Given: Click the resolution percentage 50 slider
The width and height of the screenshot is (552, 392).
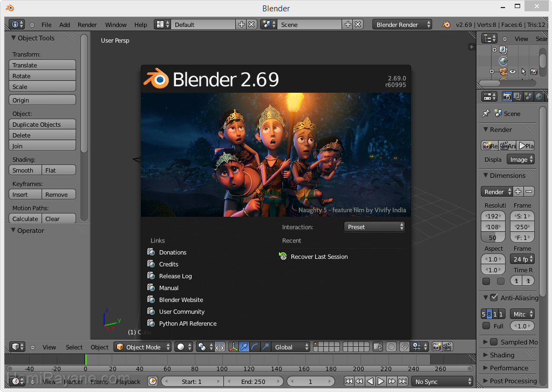Looking at the screenshot, I should tap(493, 238).
